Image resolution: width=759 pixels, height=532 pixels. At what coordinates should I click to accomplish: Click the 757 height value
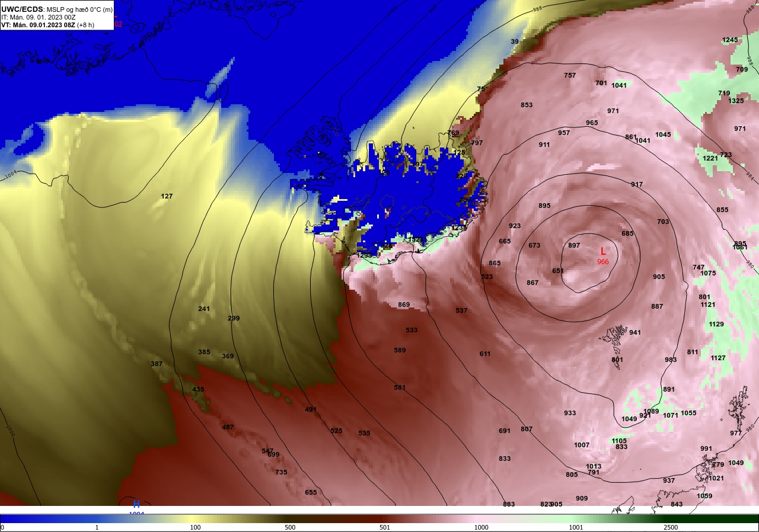point(570,76)
